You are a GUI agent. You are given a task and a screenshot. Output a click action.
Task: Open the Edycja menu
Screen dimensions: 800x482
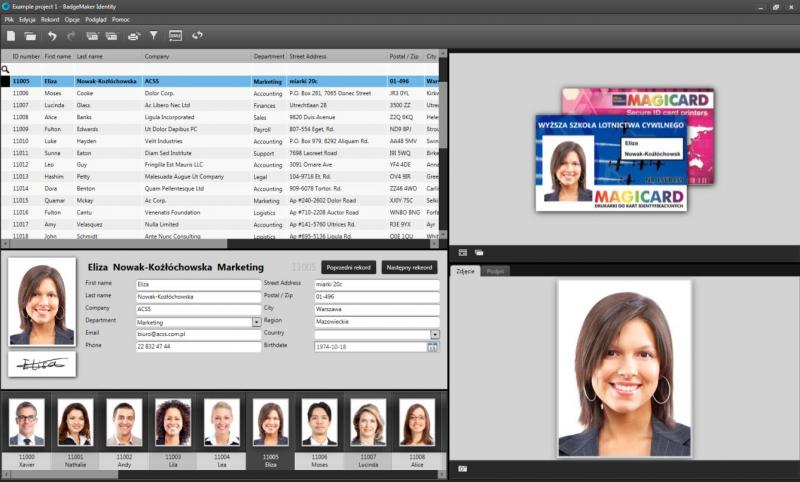[27, 19]
